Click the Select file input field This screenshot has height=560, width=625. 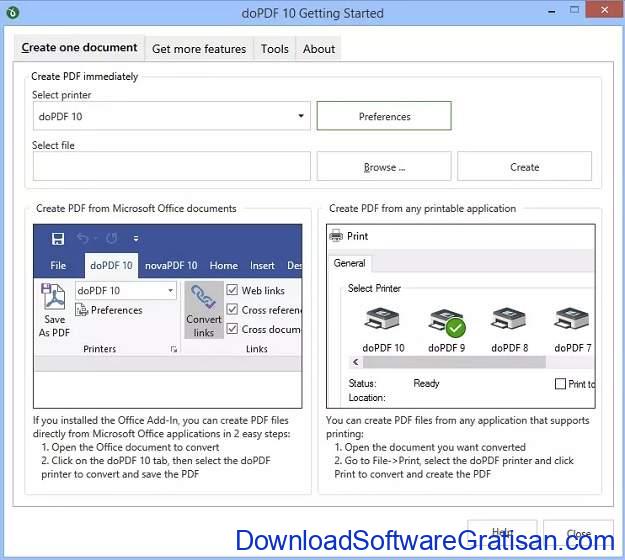pos(171,166)
